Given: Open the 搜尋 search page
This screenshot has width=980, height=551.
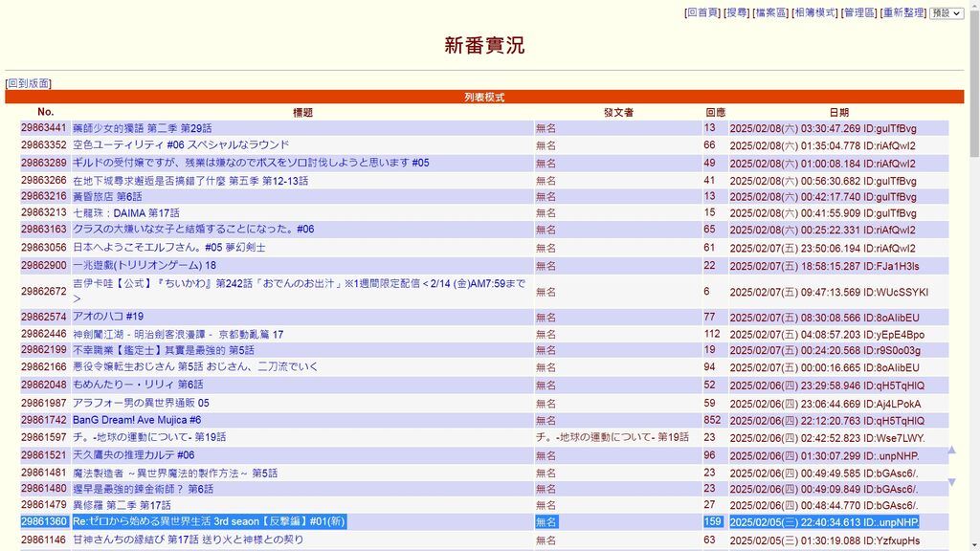Looking at the screenshot, I should click(x=737, y=13).
